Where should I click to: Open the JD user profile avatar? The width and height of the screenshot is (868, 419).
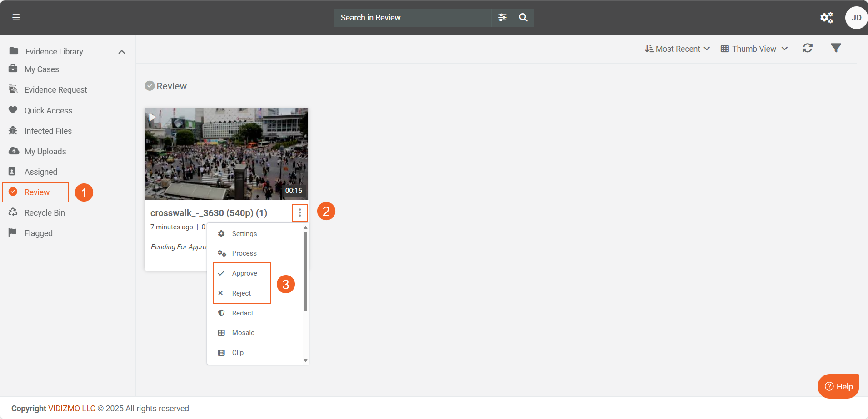tap(856, 18)
